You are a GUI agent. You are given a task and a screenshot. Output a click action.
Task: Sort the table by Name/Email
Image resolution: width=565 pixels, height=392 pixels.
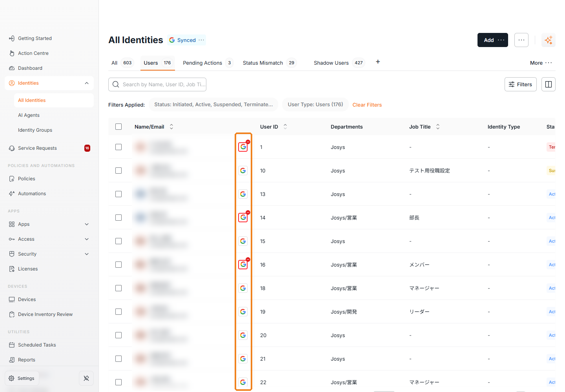(x=171, y=127)
